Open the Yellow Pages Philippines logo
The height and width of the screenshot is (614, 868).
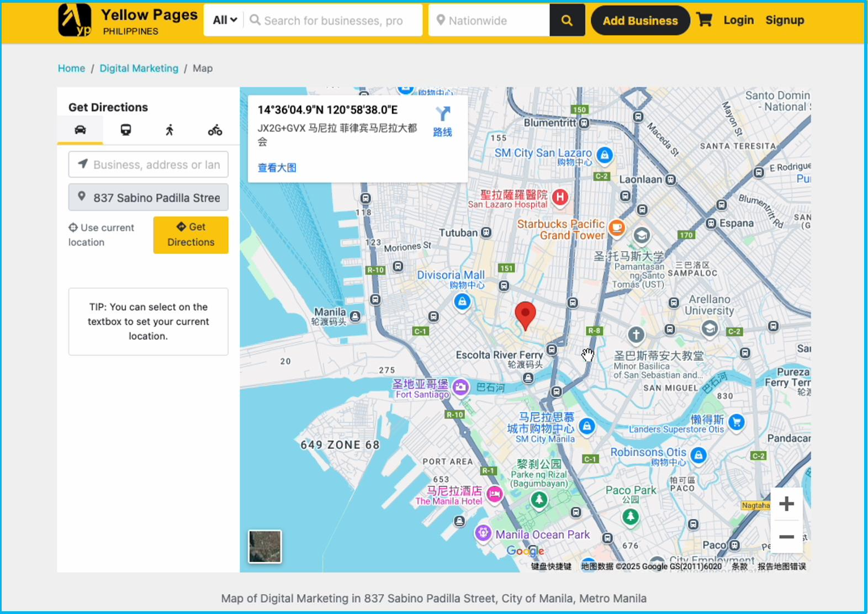(128, 20)
